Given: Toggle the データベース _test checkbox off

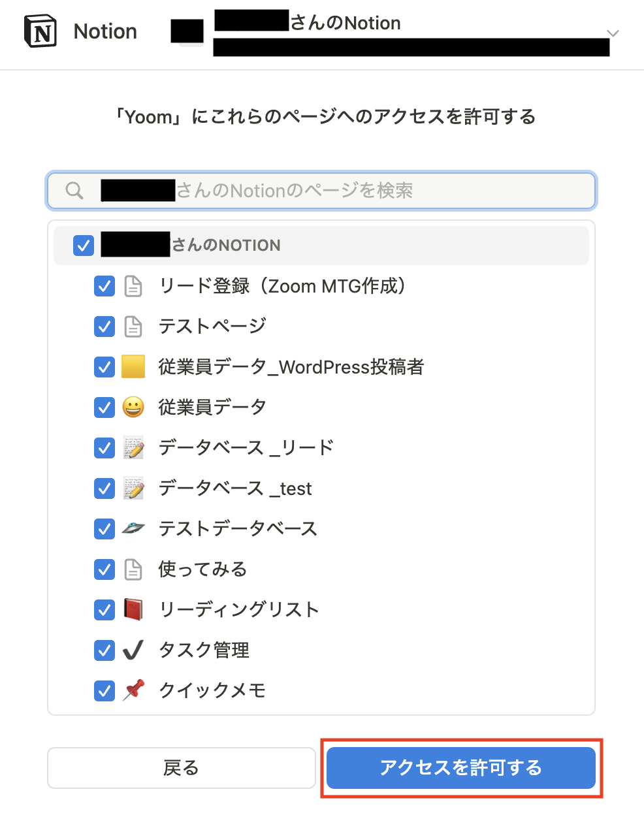Looking at the screenshot, I should [105, 488].
